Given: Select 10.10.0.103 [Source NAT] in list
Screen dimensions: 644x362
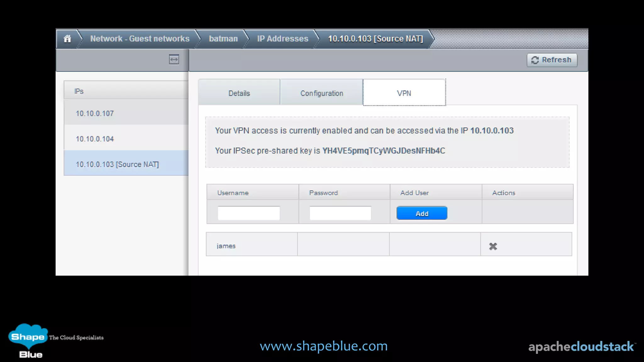Looking at the screenshot, I should [x=126, y=163].
